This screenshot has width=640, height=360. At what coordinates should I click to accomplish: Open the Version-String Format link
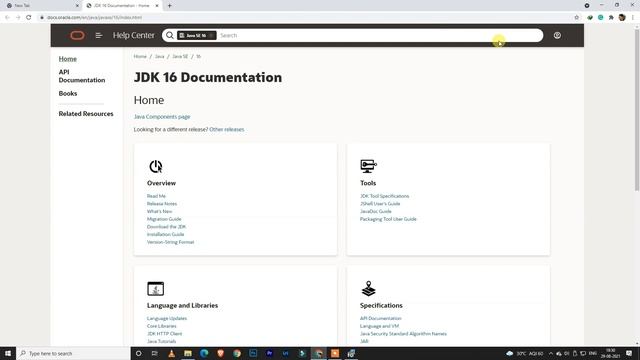[171, 242]
